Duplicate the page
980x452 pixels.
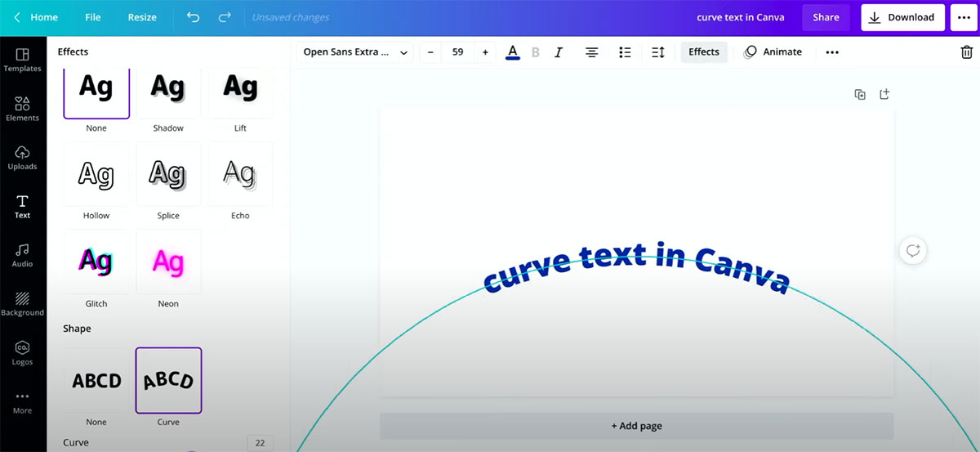[x=860, y=95]
